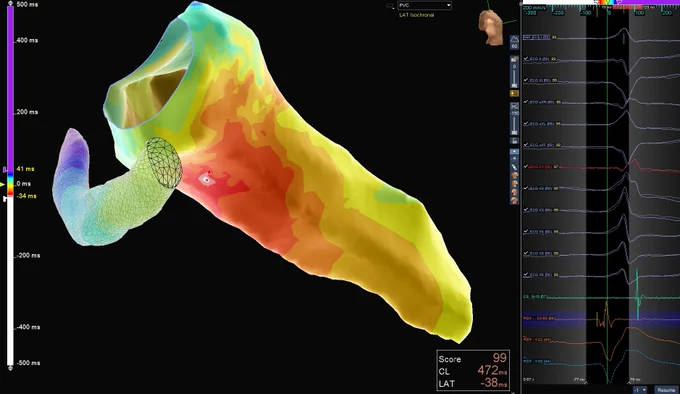Click the mountain-shaped icon above the 60 value
The width and height of the screenshot is (680, 394).
pyautogui.click(x=514, y=39)
